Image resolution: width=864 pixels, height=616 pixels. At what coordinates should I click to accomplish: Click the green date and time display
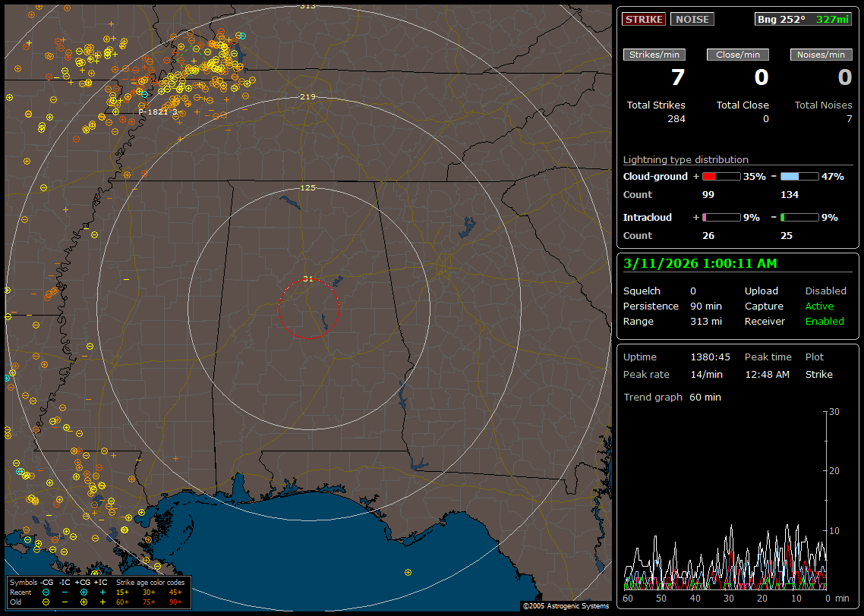point(699,263)
